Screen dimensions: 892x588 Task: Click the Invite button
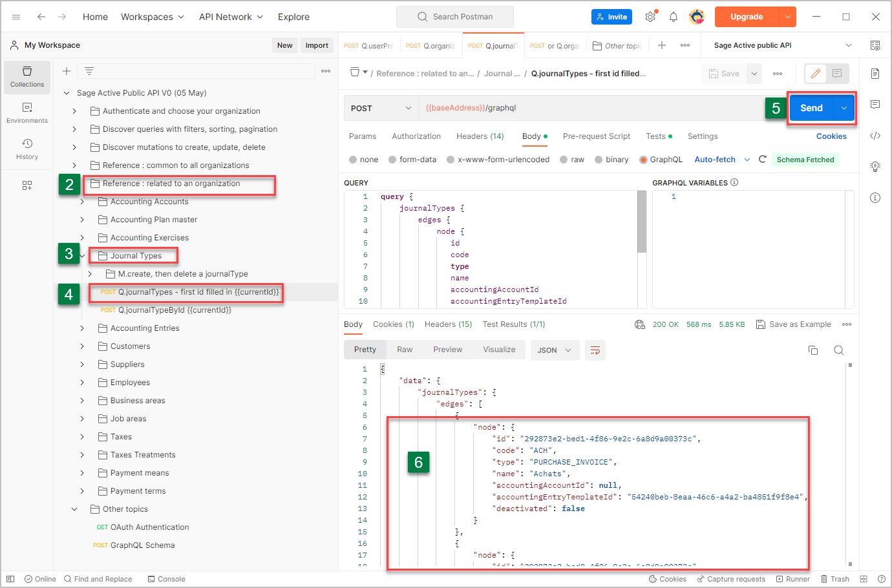(x=611, y=17)
